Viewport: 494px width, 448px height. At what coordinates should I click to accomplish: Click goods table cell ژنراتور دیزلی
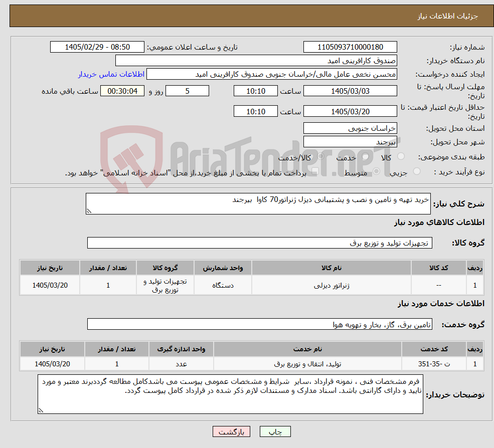coord(332,285)
